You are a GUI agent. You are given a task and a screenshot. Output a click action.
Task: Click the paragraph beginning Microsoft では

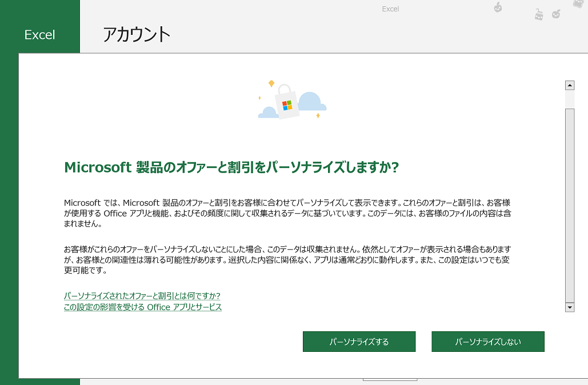pos(287,213)
